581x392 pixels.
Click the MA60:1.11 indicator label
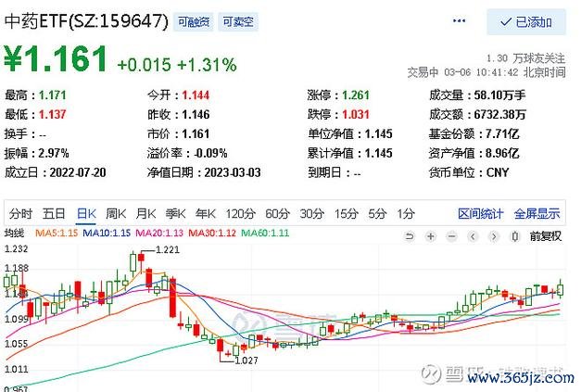click(265, 233)
